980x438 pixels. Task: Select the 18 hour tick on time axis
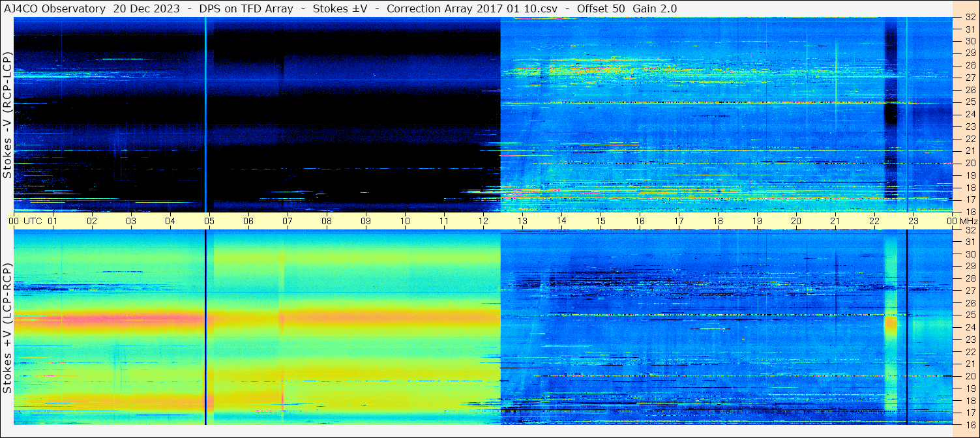(x=718, y=221)
